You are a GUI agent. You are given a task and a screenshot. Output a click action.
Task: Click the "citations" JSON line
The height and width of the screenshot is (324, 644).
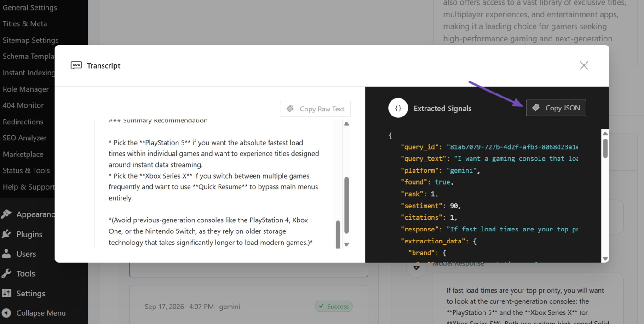429,217
